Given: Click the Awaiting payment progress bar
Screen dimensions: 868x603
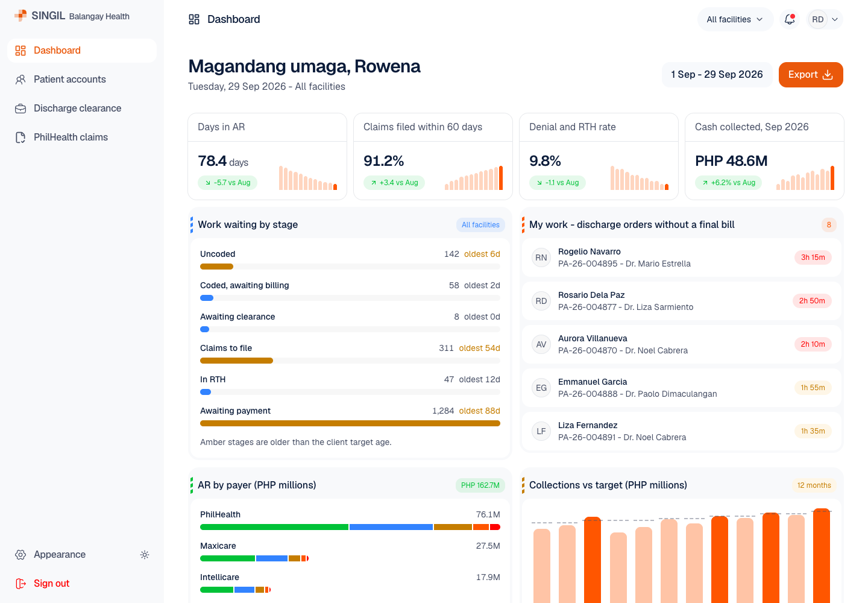Looking at the screenshot, I should pos(350,423).
